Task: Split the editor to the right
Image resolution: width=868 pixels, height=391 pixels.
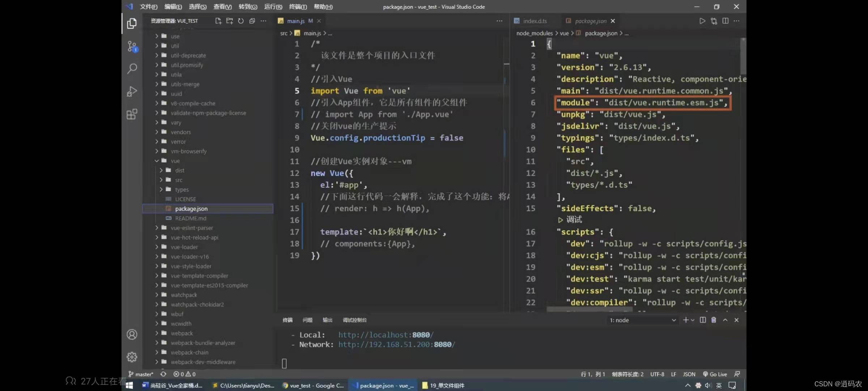Action: point(726,21)
